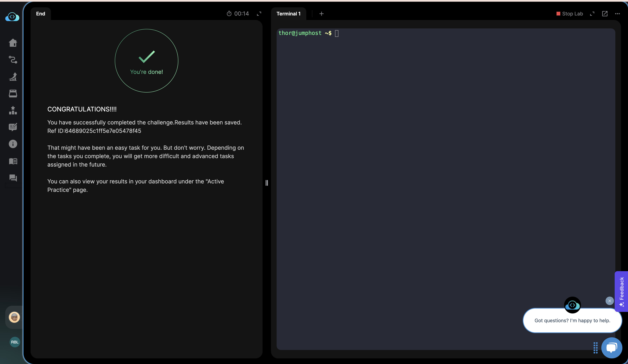Click the KodeKloud cloud logo
This screenshot has height=364, width=628.
[x=12, y=17]
